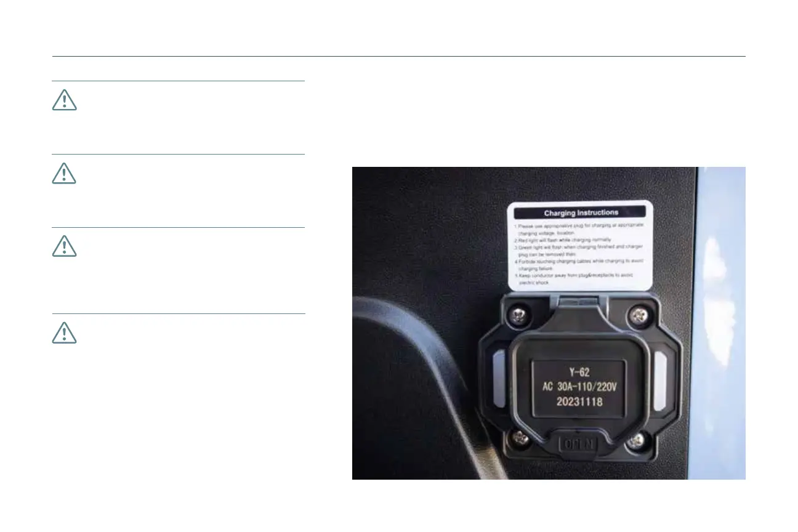Click the AC 30A-110/220V rating text
The width and height of the screenshot is (798, 532).
pos(579,387)
